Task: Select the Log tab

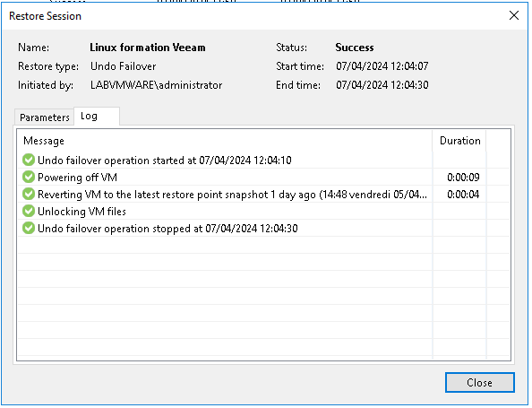Action: 97,117
